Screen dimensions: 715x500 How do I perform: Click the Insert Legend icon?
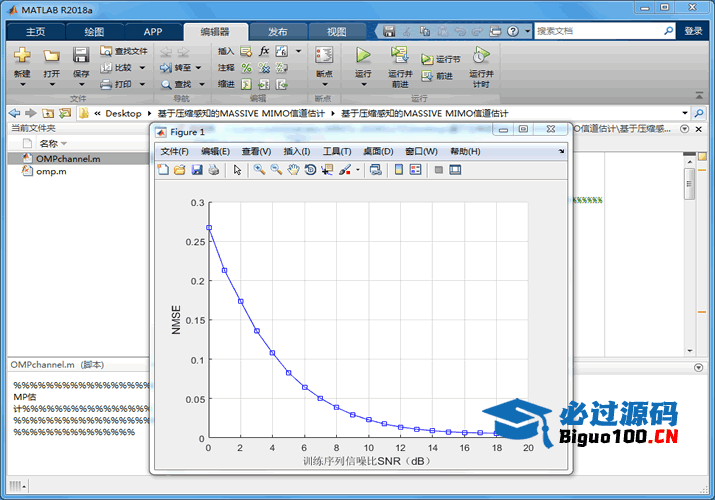(x=415, y=170)
